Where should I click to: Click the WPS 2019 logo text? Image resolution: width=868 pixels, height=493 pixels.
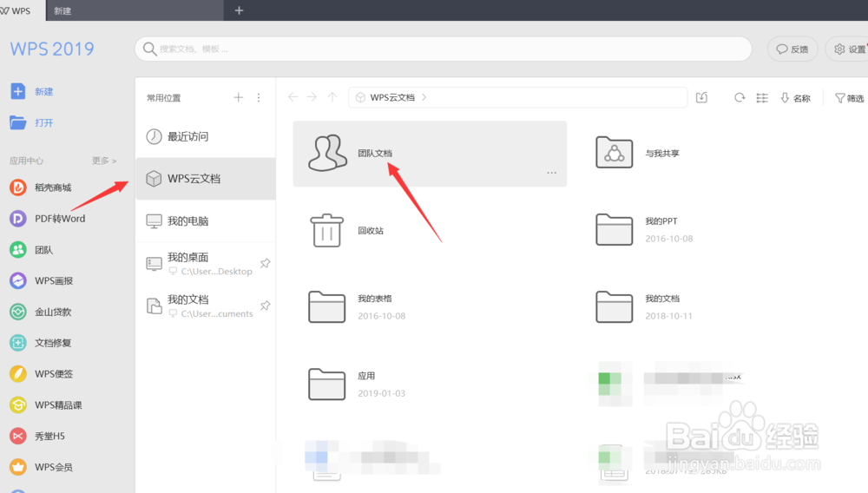click(52, 49)
